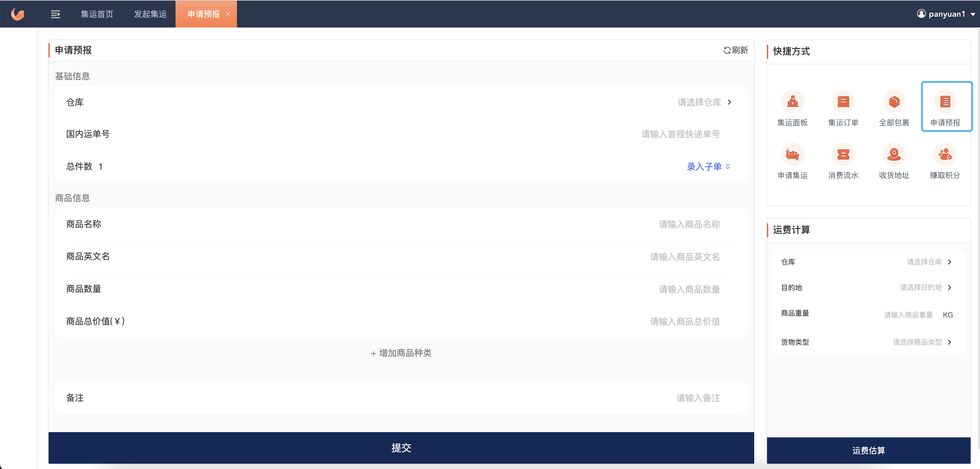Click the 提交 submit button
Screen dimensions: 980x469
[x=401, y=448]
